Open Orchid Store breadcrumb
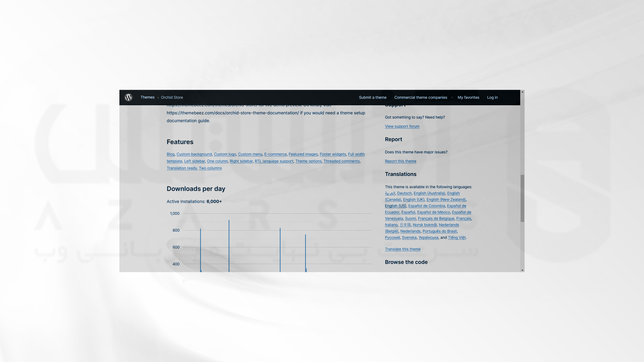The height and width of the screenshot is (362, 644). tap(172, 98)
